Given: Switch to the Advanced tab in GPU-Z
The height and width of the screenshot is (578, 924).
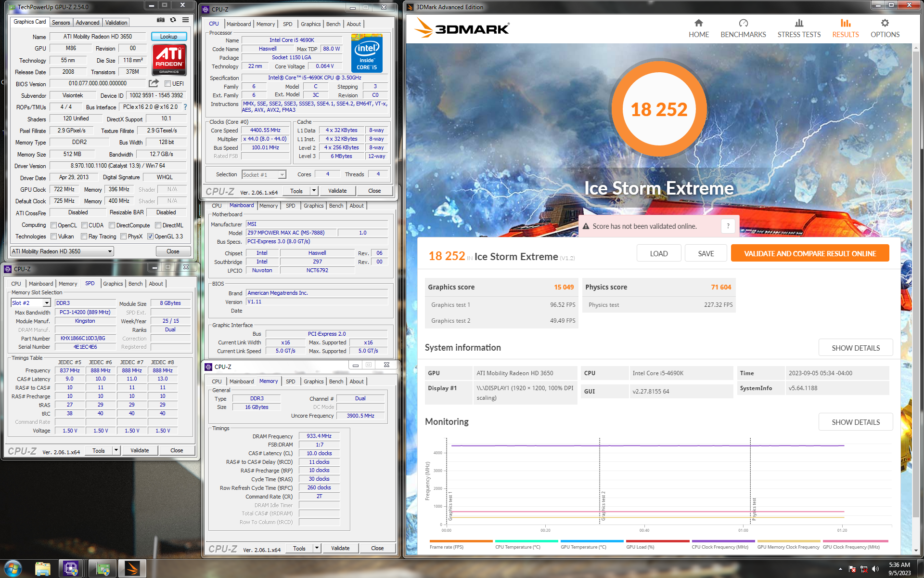Looking at the screenshot, I should tap(88, 23).
